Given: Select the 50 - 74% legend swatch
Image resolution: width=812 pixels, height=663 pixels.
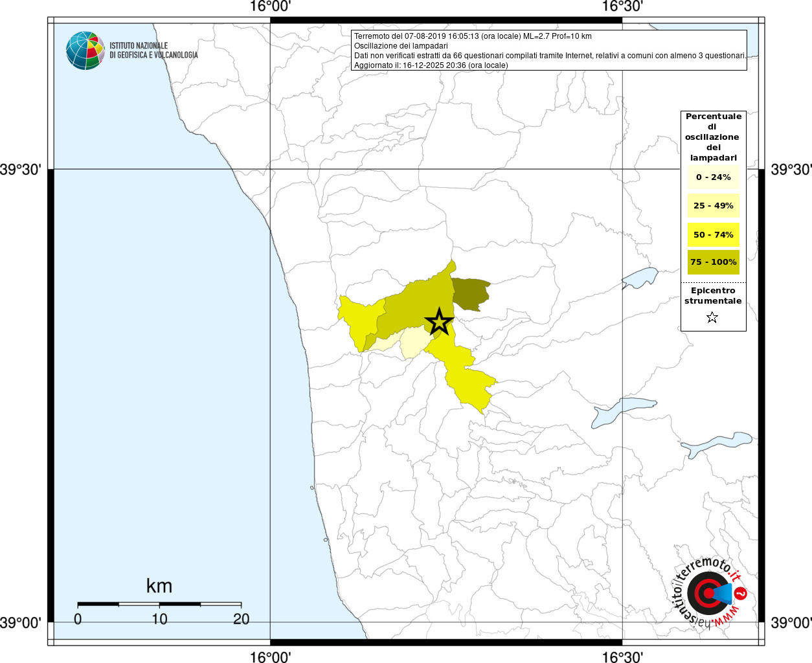Looking at the screenshot, I should coord(713,234).
